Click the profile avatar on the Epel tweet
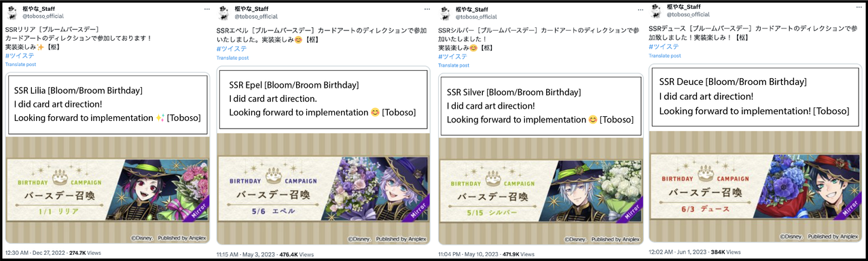Viewport: 868px width, 261px height. (x=224, y=12)
